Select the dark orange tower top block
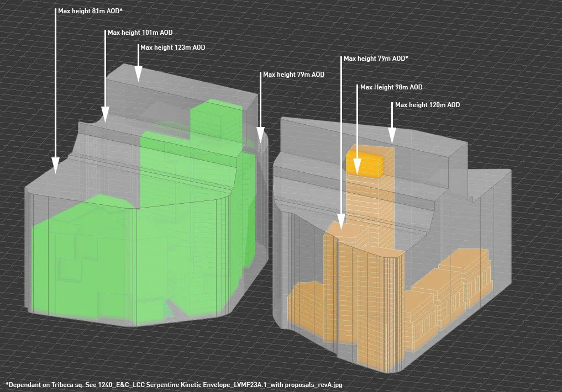 click(365, 164)
